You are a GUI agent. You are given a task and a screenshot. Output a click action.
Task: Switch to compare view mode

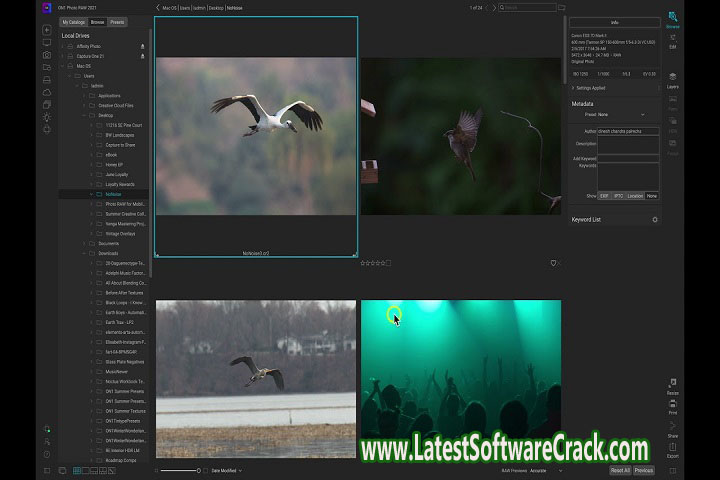[103, 471]
